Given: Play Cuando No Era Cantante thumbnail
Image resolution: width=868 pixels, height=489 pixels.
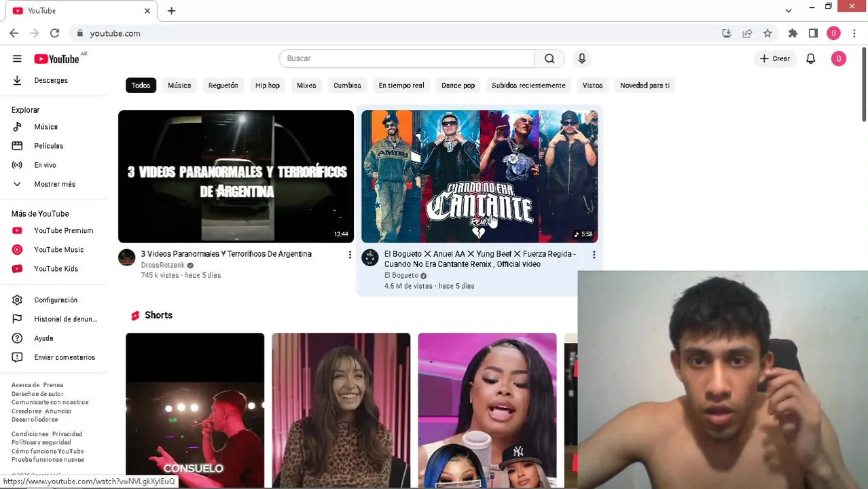Looking at the screenshot, I should pos(480,176).
